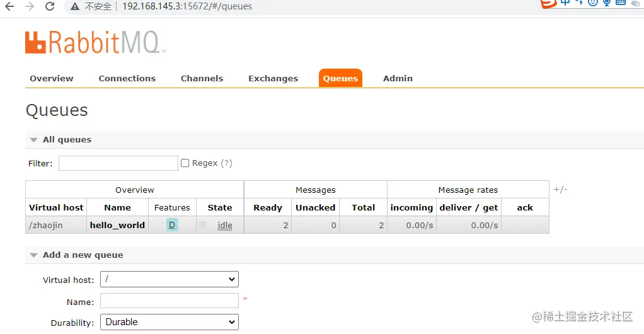Reload the page with refresh icon
Viewport: 644px width, 334px height.
(x=50, y=6)
